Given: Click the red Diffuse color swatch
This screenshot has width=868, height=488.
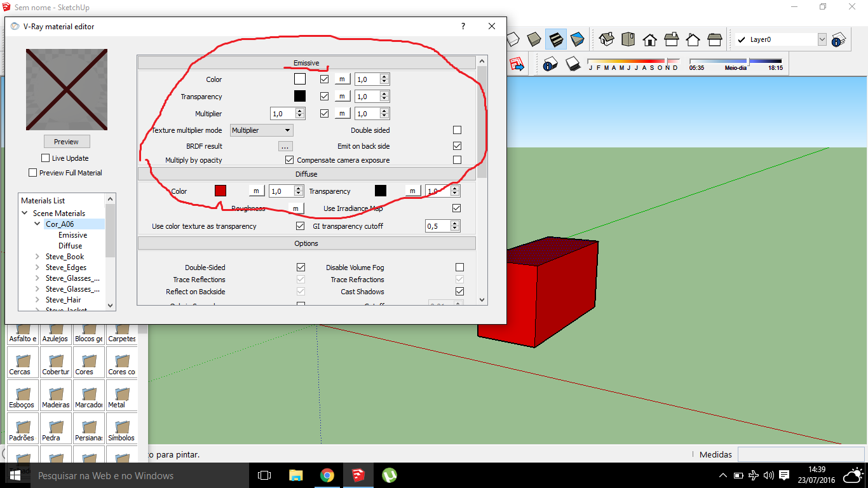Looking at the screenshot, I should (x=220, y=191).
